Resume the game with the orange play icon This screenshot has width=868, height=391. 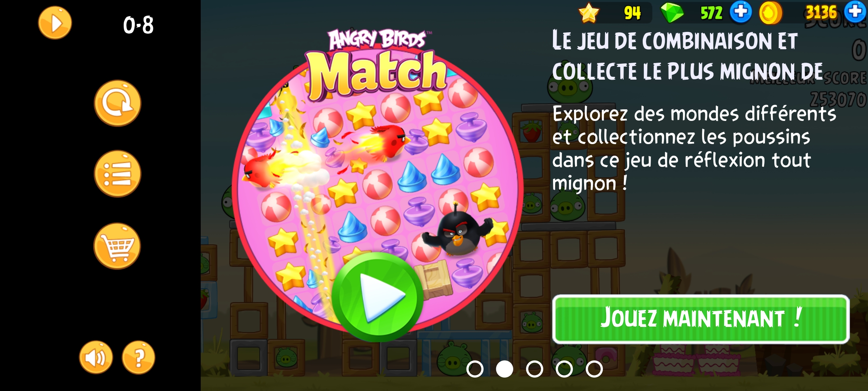[55, 23]
